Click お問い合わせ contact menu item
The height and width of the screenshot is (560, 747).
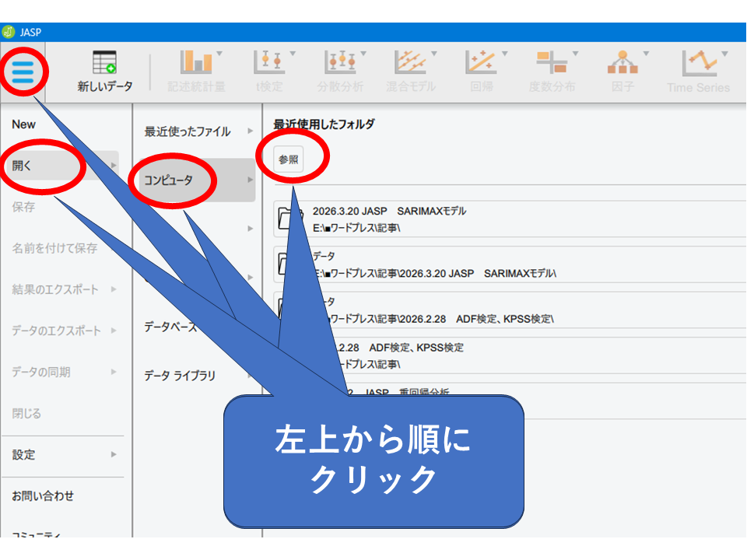(x=43, y=496)
